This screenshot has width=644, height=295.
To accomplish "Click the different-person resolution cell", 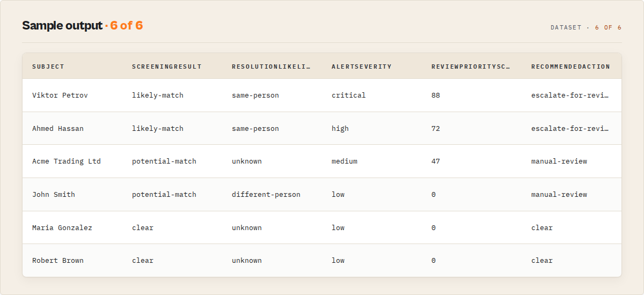I will click(266, 195).
